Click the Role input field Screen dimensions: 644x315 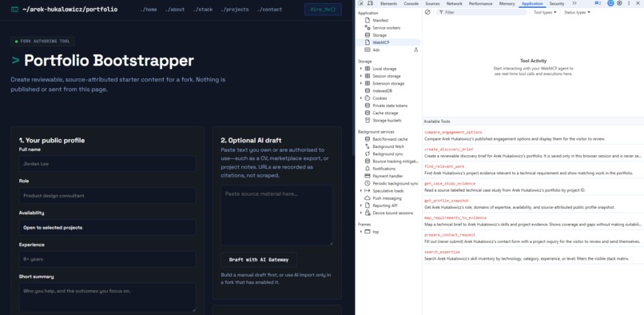tap(107, 196)
